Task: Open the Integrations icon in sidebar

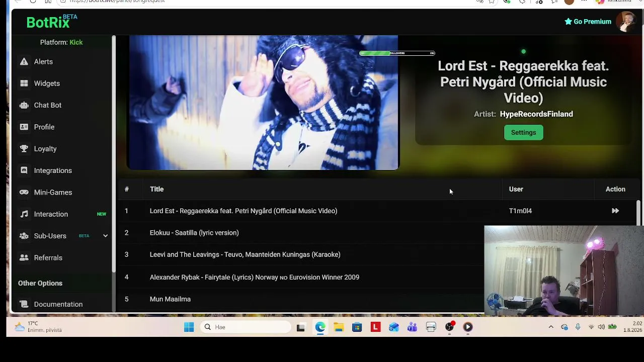Action: coord(24,170)
